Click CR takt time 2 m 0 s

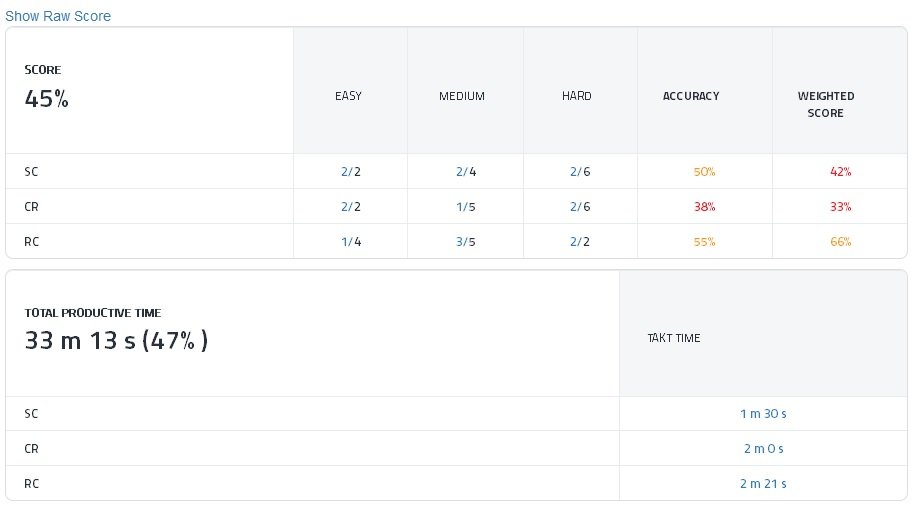(763, 448)
